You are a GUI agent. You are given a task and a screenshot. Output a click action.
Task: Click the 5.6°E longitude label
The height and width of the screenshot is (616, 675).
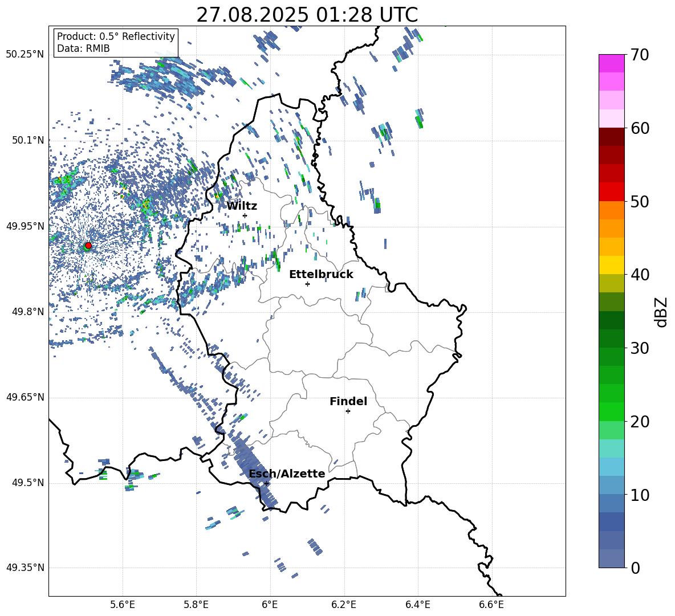pos(123,605)
